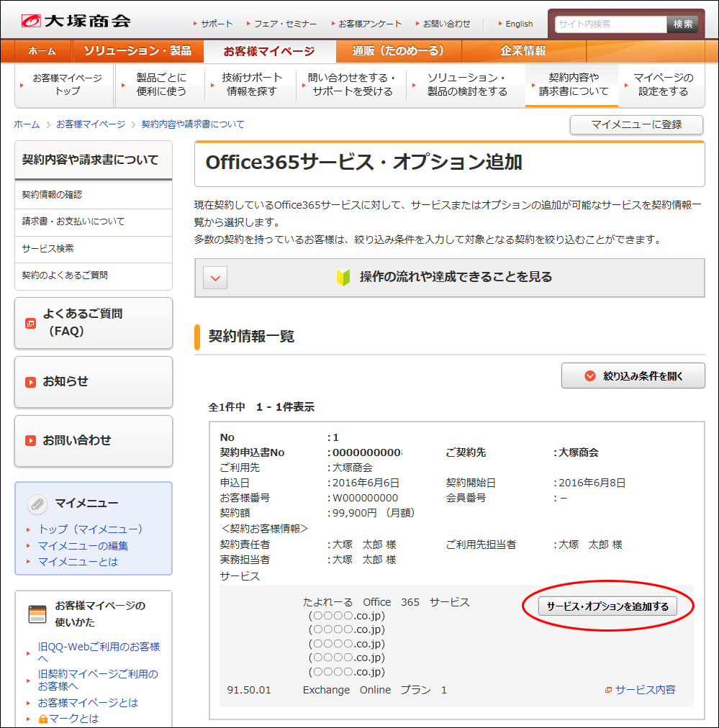Switch to English site link
The height and width of the screenshot is (728, 719).
519,24
